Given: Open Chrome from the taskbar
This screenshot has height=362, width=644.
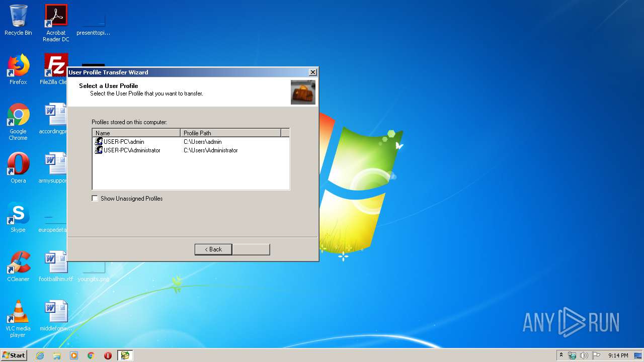Looking at the screenshot, I should [x=91, y=355].
